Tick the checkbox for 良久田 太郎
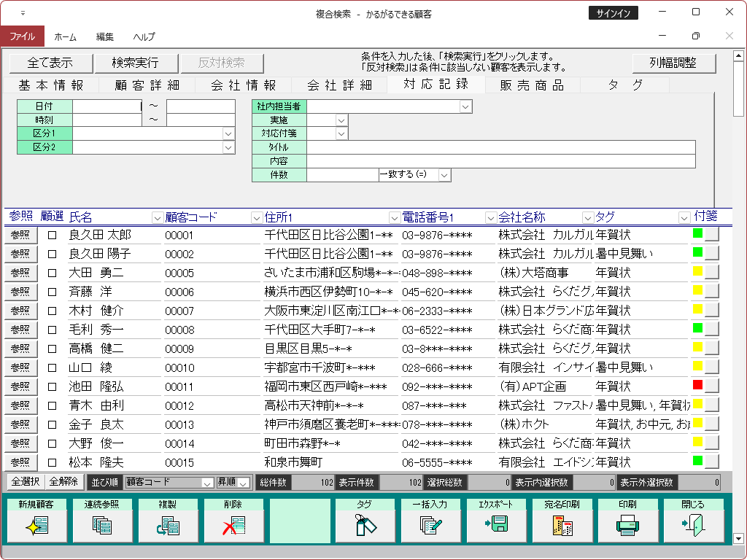 tap(52, 235)
